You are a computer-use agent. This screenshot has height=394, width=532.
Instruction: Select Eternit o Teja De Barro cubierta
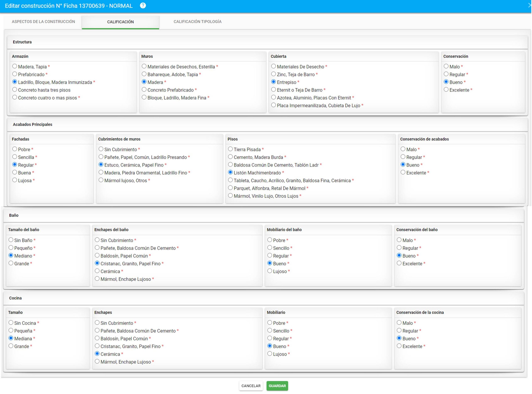pos(274,90)
